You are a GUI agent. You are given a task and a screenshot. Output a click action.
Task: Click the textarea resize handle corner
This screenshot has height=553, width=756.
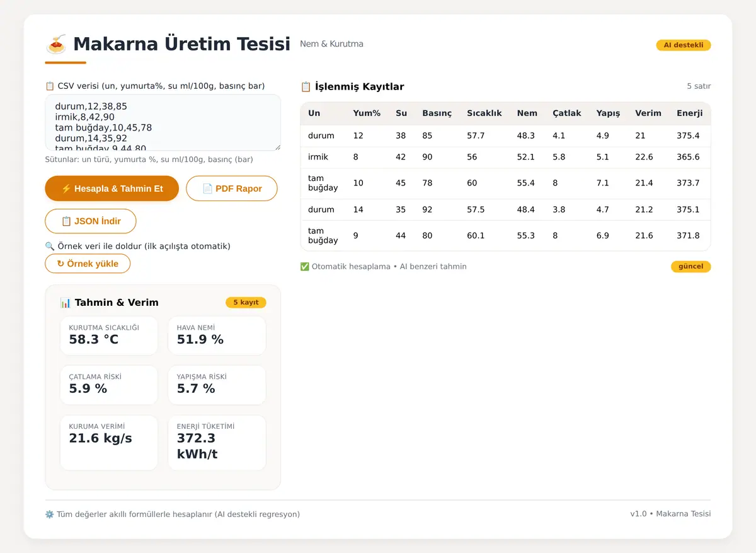[x=277, y=147]
